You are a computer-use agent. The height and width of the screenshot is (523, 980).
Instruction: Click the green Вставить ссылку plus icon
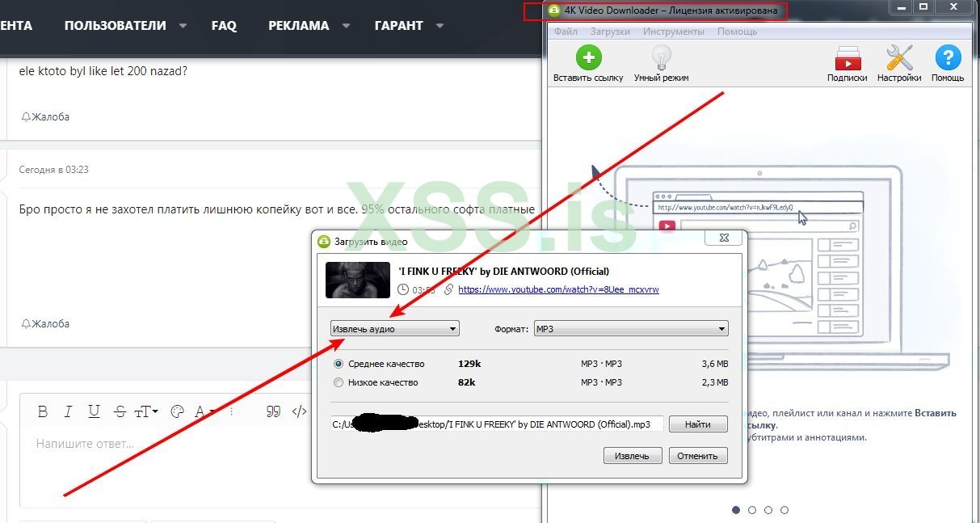pos(588,58)
